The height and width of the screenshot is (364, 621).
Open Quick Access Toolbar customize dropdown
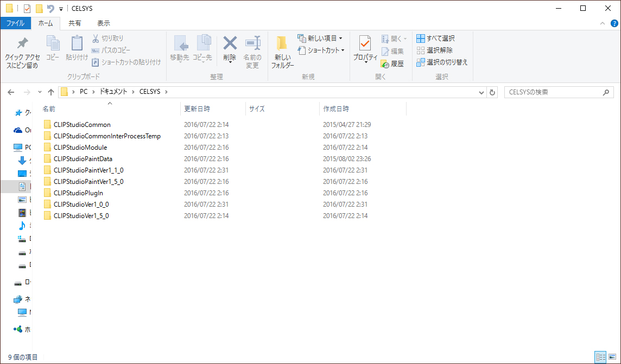[61, 9]
